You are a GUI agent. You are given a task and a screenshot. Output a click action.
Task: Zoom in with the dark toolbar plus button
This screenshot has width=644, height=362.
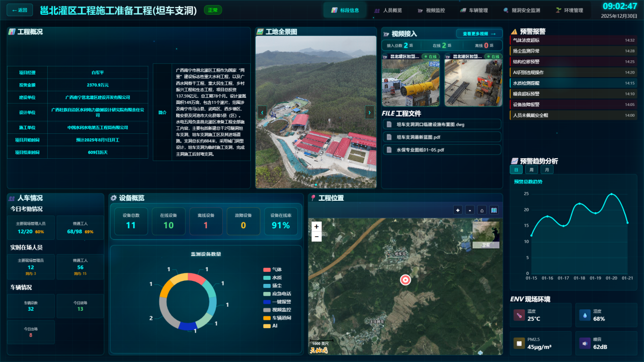[458, 210]
